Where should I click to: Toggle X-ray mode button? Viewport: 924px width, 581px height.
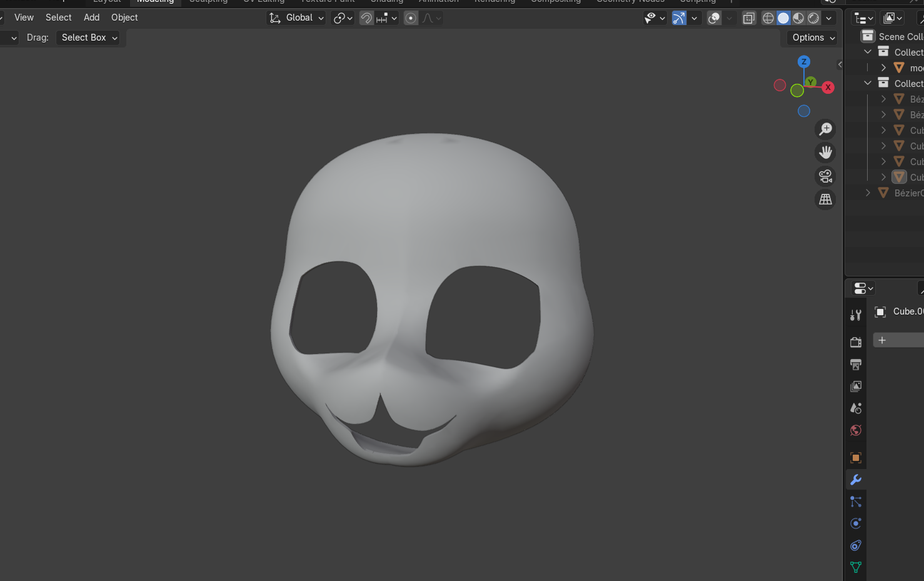tap(748, 18)
